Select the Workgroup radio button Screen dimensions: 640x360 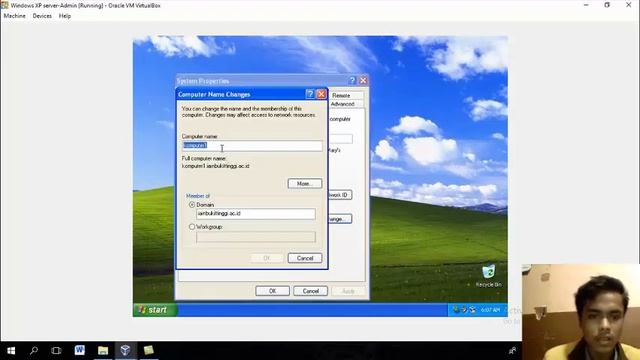[x=192, y=227]
